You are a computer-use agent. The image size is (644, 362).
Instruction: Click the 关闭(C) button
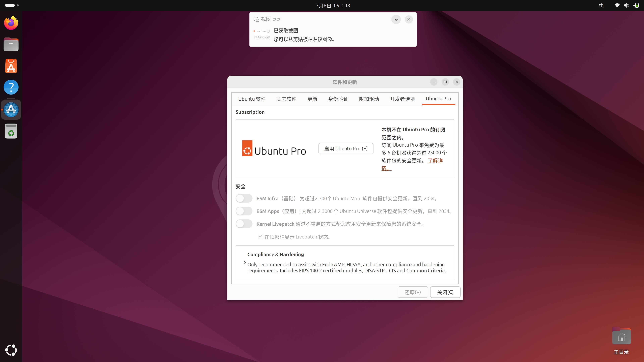click(445, 292)
